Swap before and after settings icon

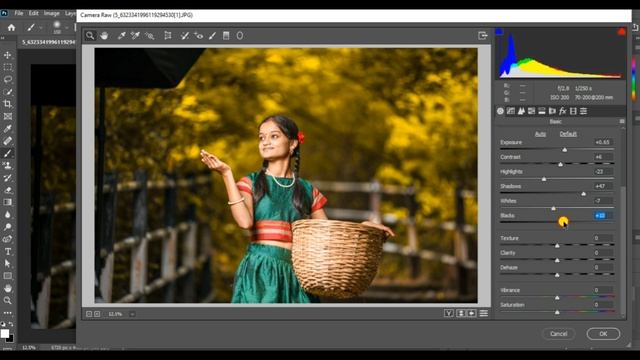tap(460, 313)
